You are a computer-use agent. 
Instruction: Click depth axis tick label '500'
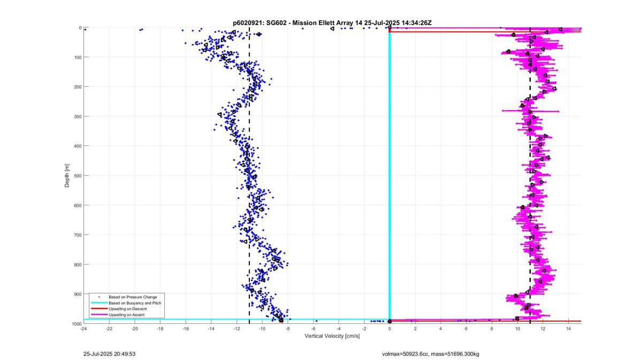click(78, 175)
